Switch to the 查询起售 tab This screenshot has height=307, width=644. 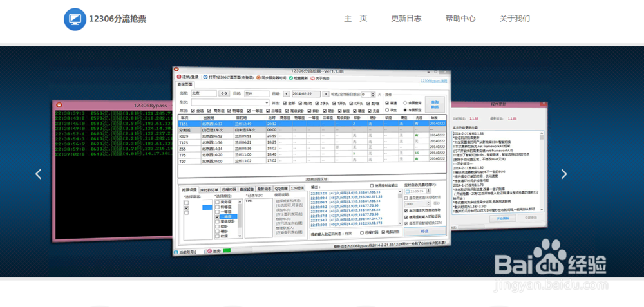(x=247, y=189)
